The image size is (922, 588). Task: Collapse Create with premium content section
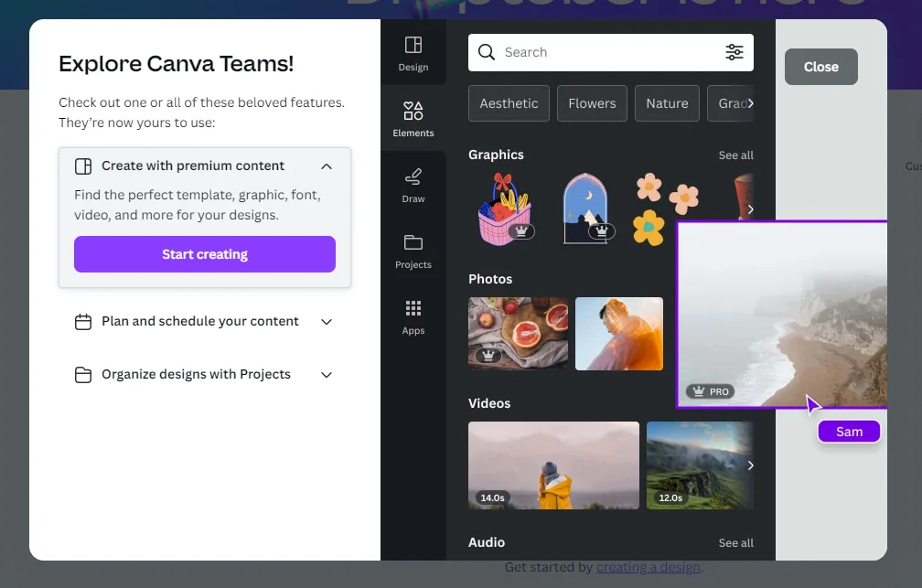pos(327,166)
